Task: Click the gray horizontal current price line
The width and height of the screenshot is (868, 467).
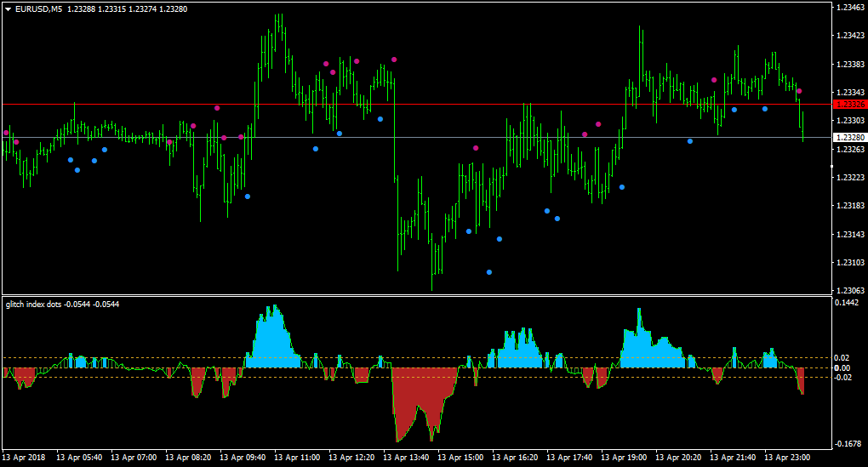Action: 417,137
